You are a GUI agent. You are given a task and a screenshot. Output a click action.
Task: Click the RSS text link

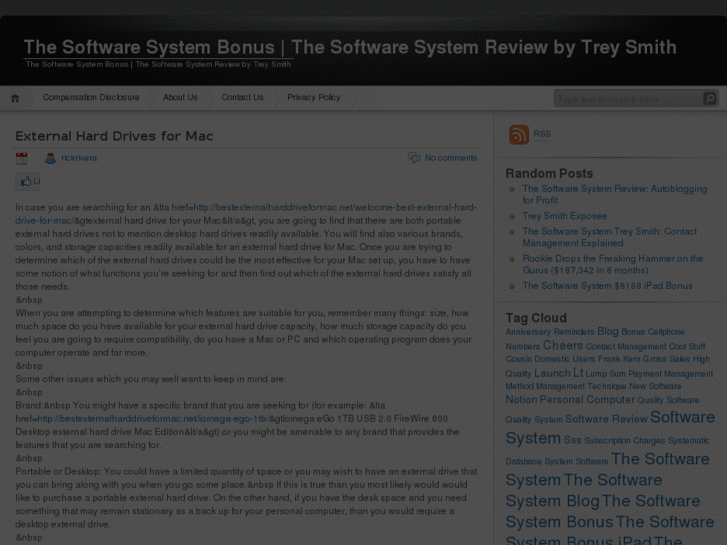pos(542,134)
